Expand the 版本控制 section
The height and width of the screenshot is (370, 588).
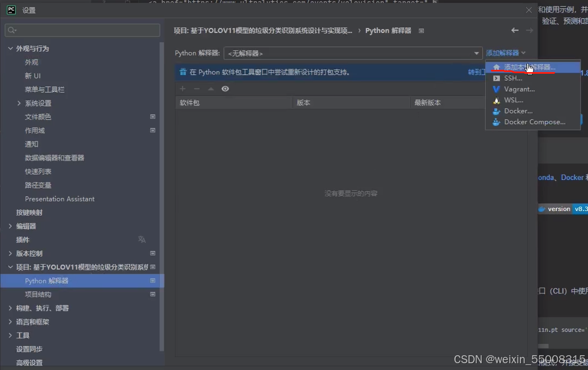click(10, 253)
